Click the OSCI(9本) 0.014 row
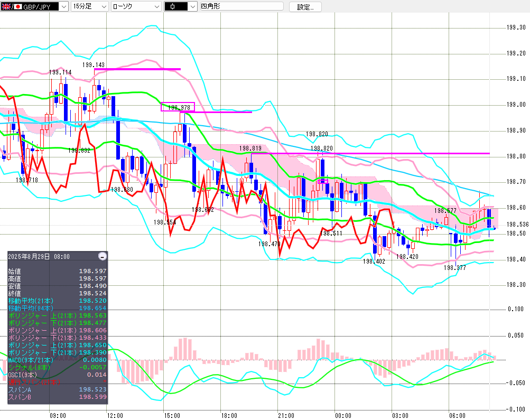This screenshot has width=530, height=420. 57,375
